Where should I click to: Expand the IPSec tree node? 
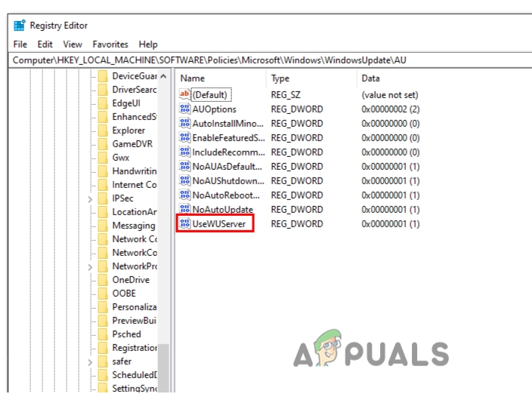tap(90, 199)
